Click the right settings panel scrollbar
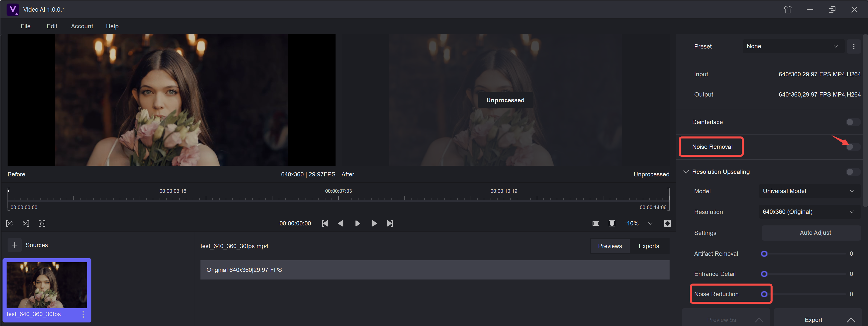The width and height of the screenshot is (868, 326). pyautogui.click(x=865, y=121)
